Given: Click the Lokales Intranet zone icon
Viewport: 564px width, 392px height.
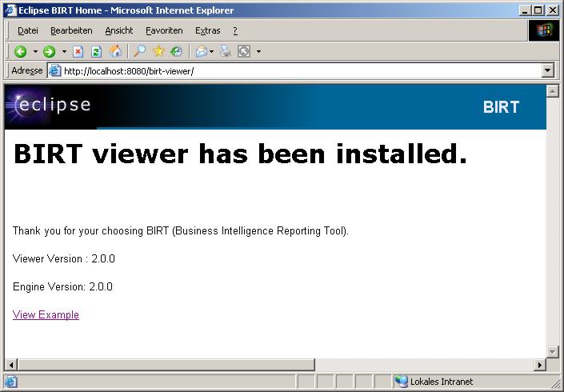Looking at the screenshot, I should point(401,382).
